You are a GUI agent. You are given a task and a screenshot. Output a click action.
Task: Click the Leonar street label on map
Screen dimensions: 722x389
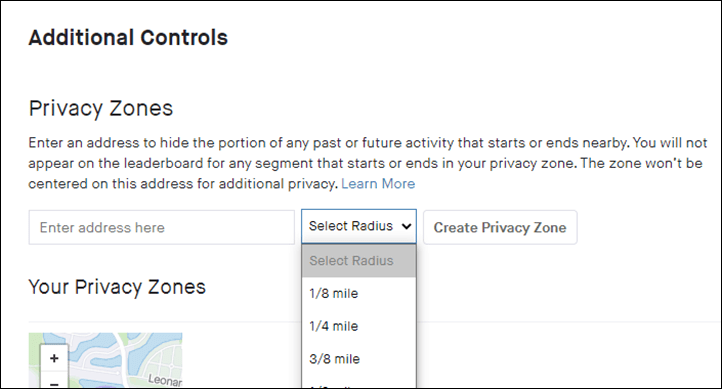coord(165,380)
